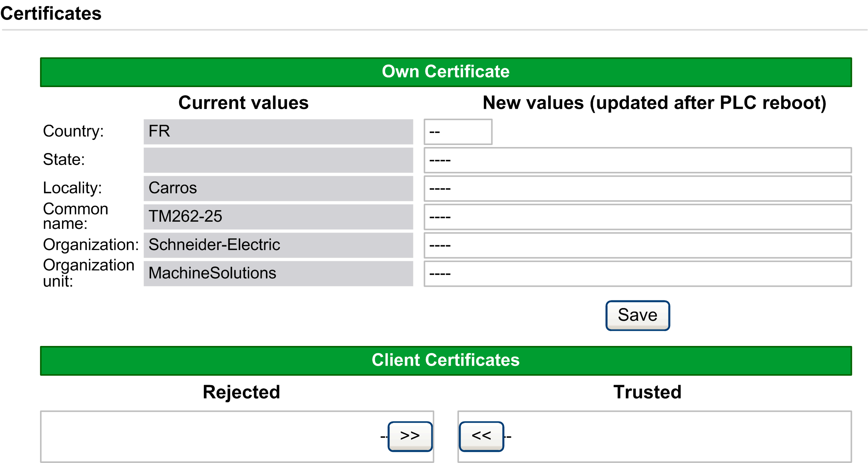This screenshot has height=463, width=868.
Task: Click the Own Certificate green header
Action: (x=445, y=72)
